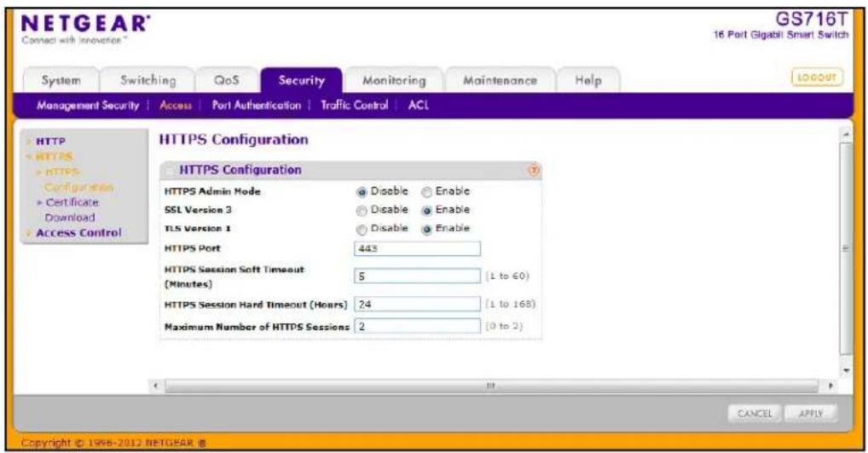
Task: Open the QoS tab
Action: (x=227, y=80)
